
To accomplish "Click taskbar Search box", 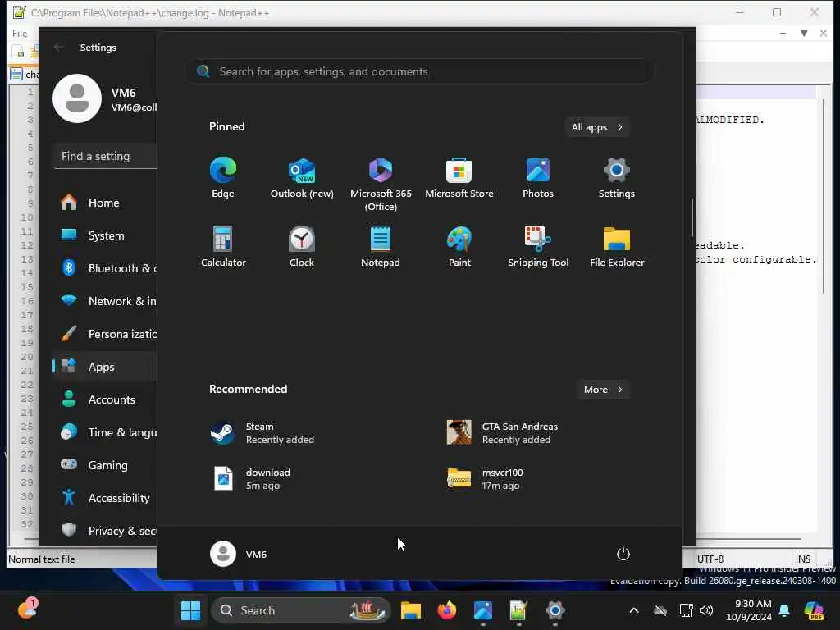I will click(301, 610).
